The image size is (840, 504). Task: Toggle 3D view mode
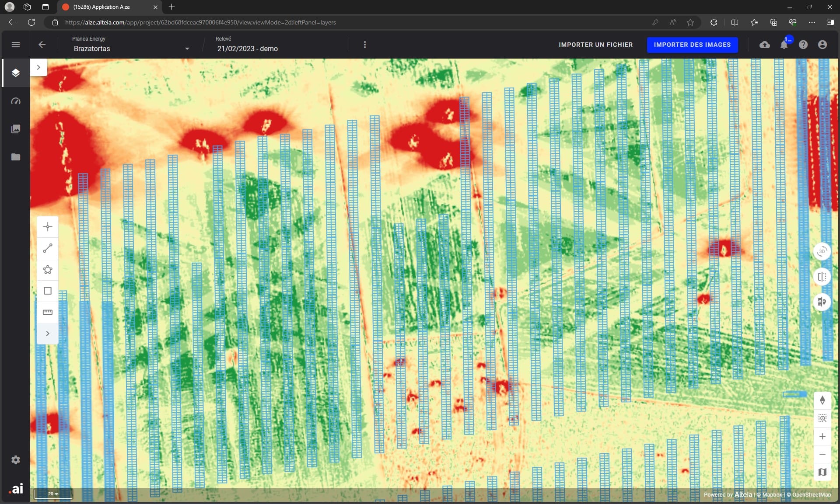(x=822, y=251)
